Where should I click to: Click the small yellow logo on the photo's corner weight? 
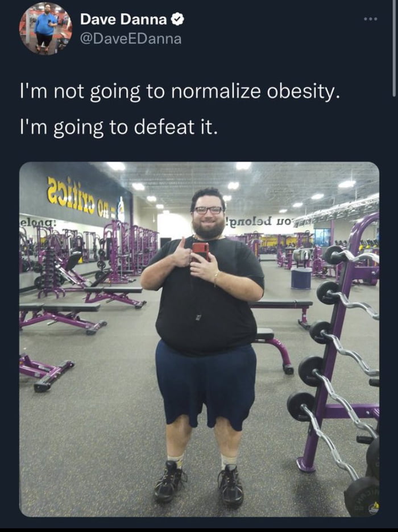point(374,508)
